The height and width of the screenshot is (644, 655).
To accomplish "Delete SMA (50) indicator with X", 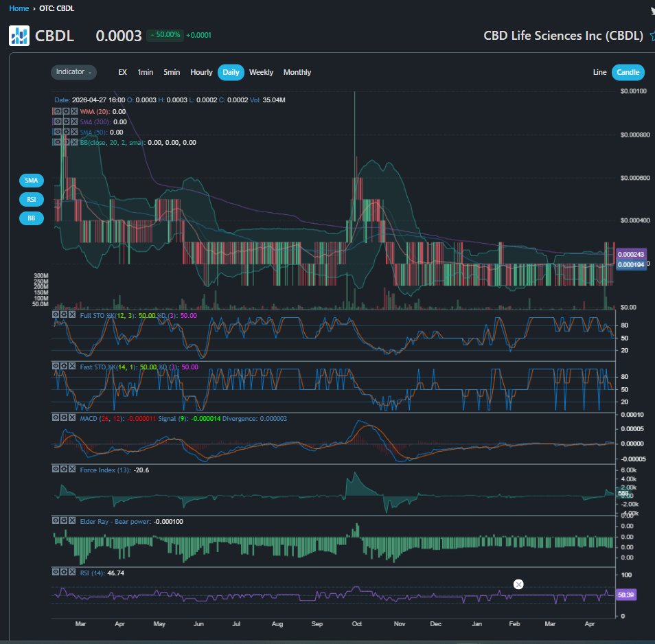I will tap(74, 132).
